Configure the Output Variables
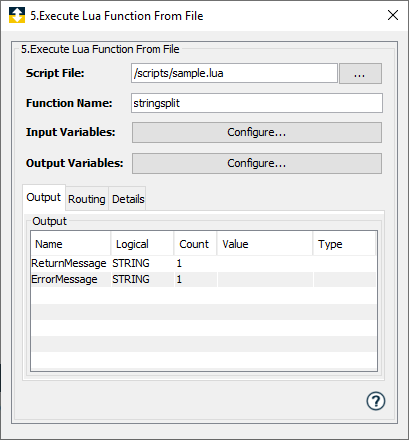 (257, 163)
